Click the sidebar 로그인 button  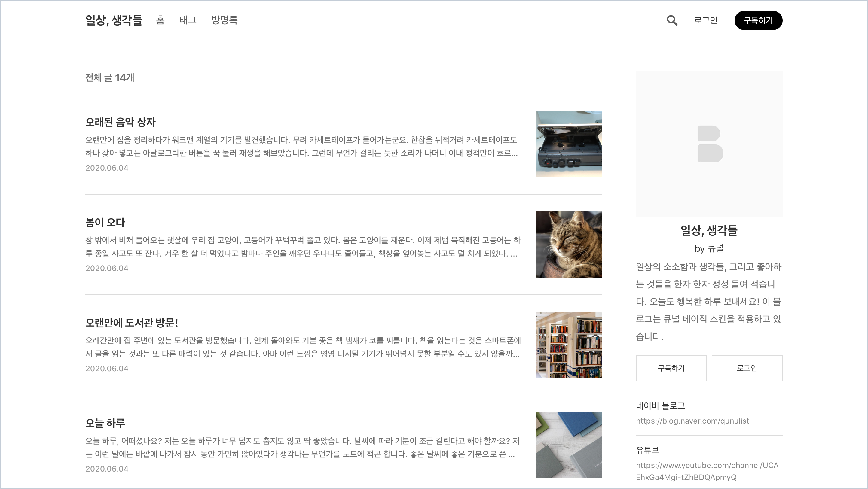coord(747,368)
